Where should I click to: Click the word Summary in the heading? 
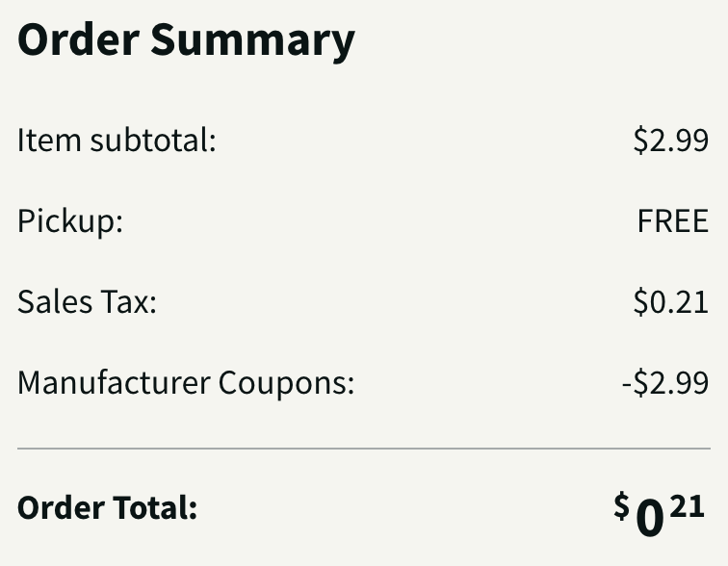252,41
